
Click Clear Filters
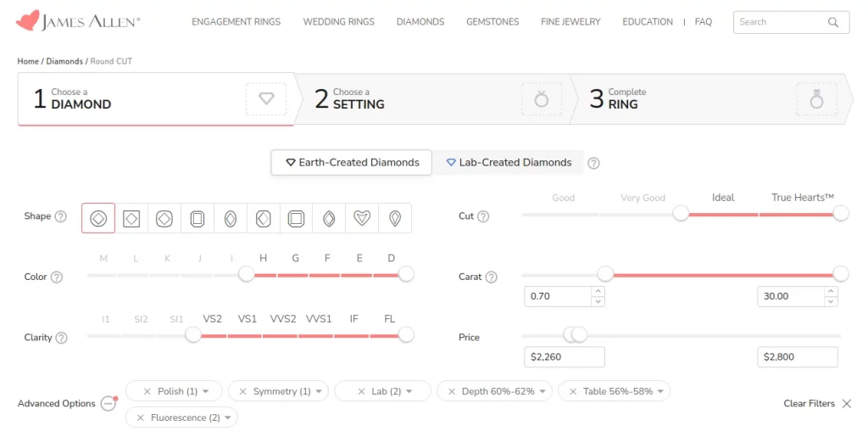click(x=817, y=404)
